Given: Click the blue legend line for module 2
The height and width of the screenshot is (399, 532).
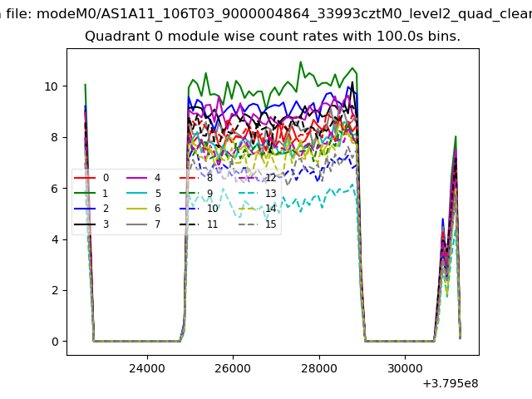Looking at the screenshot, I should pos(85,209).
